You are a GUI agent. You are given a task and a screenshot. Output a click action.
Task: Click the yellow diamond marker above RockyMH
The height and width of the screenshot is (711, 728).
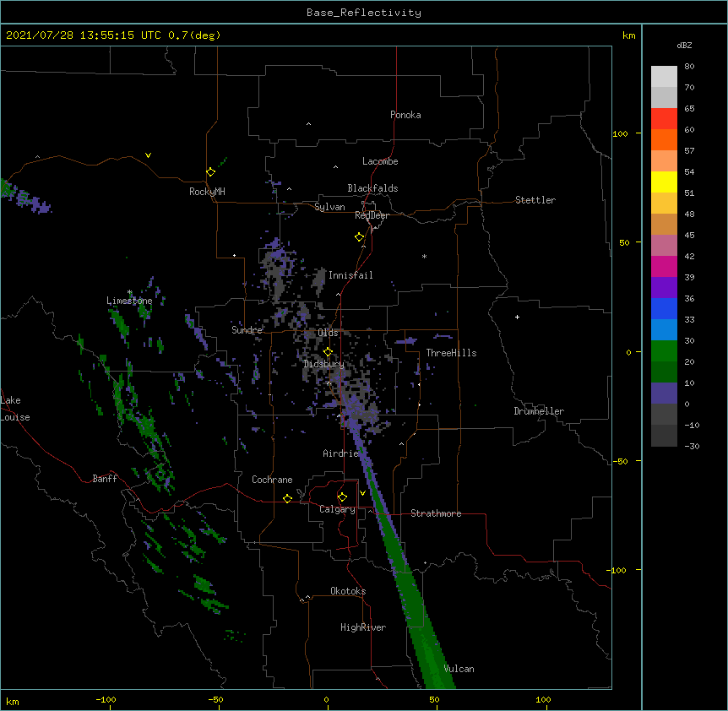point(211,172)
